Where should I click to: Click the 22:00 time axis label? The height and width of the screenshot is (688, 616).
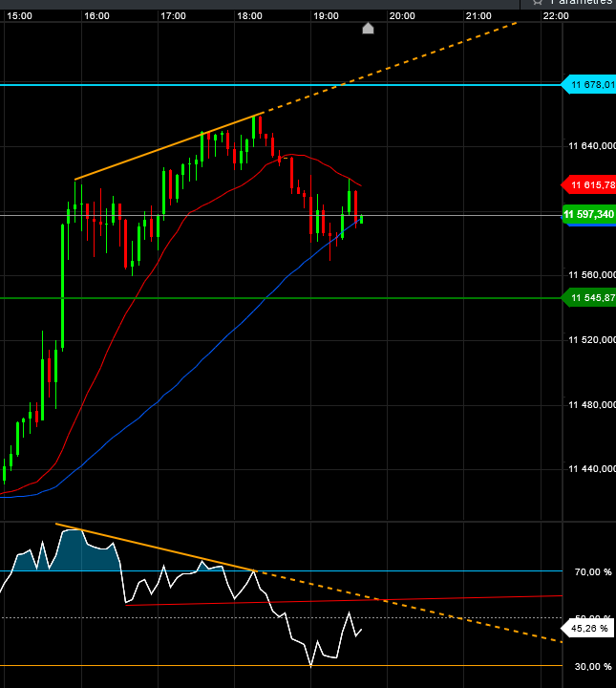coord(556,16)
